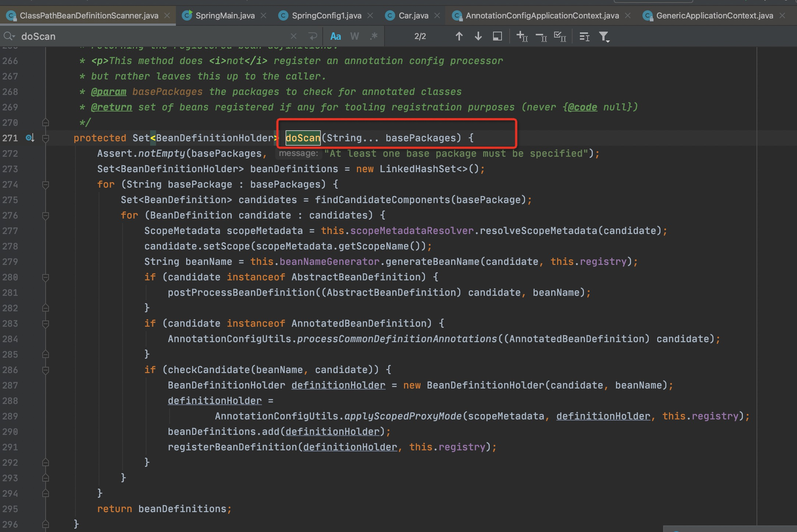Click the @return Javadoc tag
The height and width of the screenshot is (532, 797).
(x=111, y=107)
